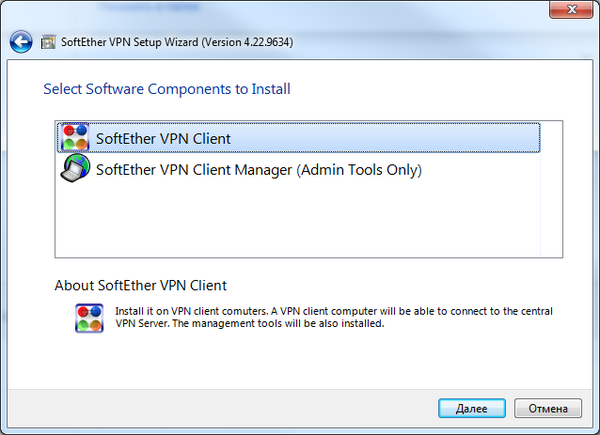This screenshot has width=600, height=435.
Task: Click the setup wizard title bar icon
Action: point(48,42)
